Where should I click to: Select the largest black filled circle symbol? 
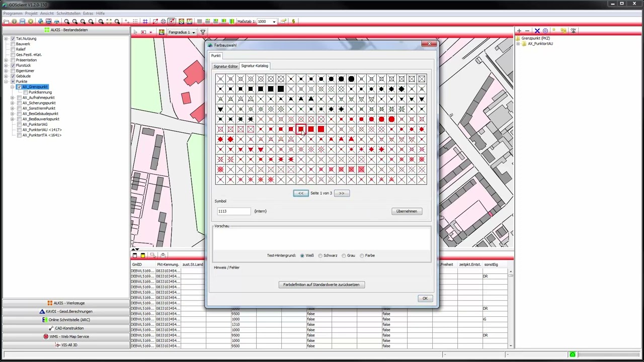pos(351,79)
